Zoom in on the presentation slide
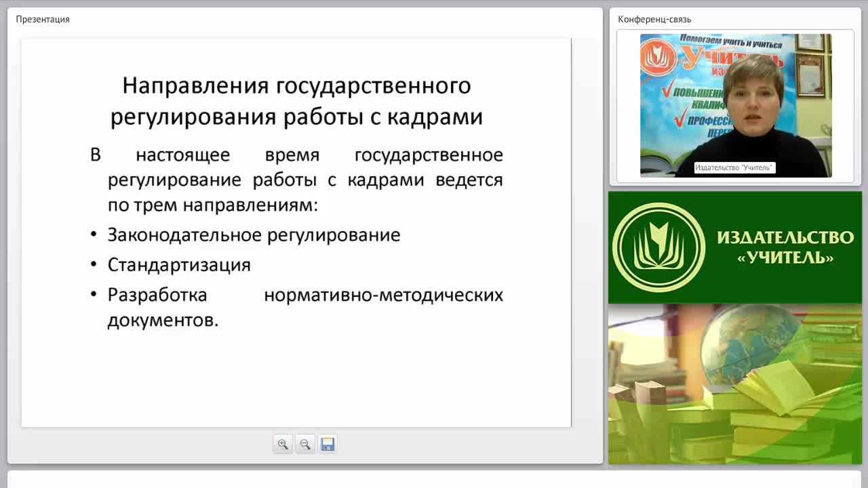Screen dimensions: 868x488 tap(283, 445)
